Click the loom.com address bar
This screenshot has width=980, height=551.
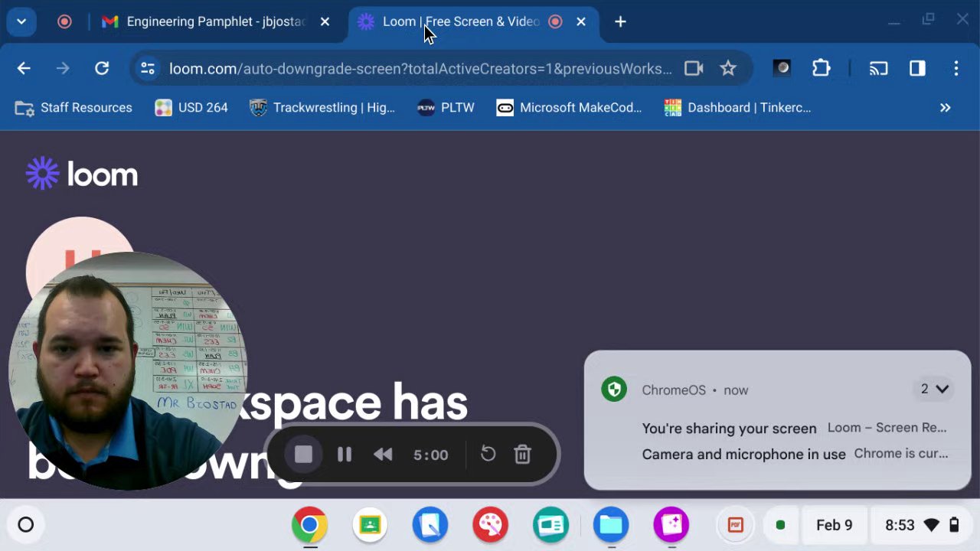point(420,69)
